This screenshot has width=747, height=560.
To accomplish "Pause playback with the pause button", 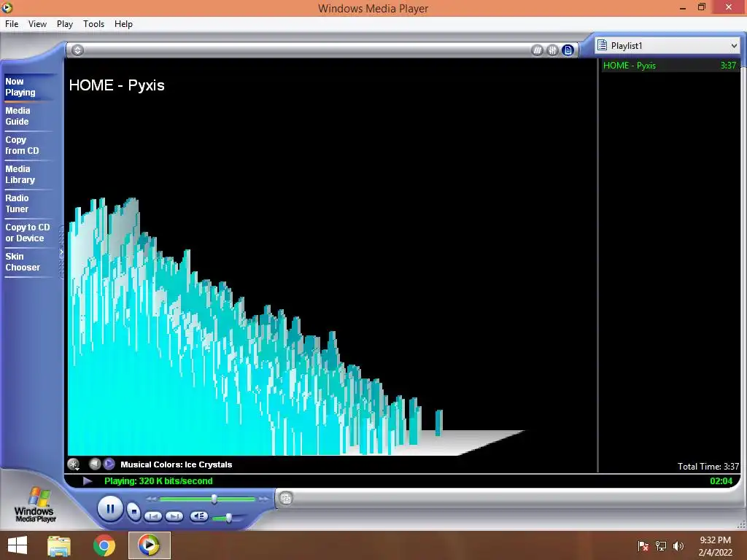I will [x=110, y=509].
